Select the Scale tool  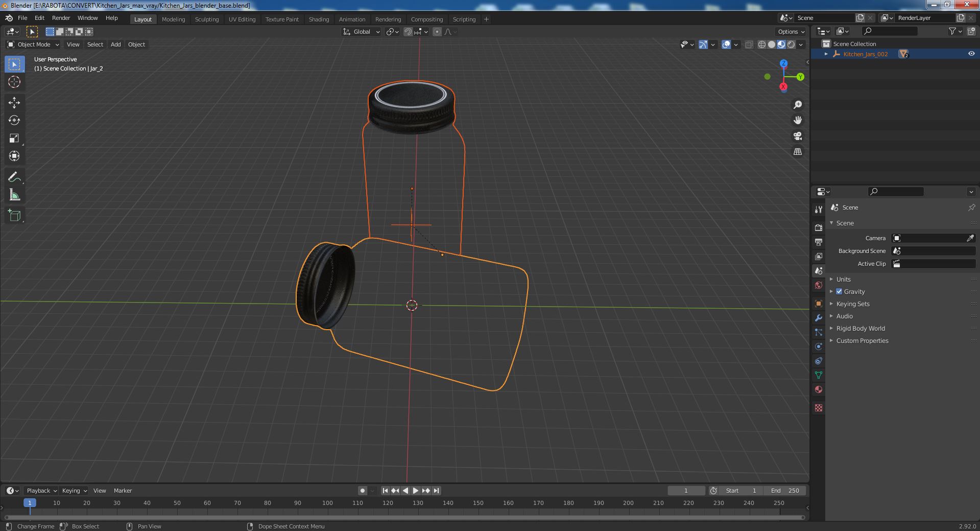click(14, 138)
